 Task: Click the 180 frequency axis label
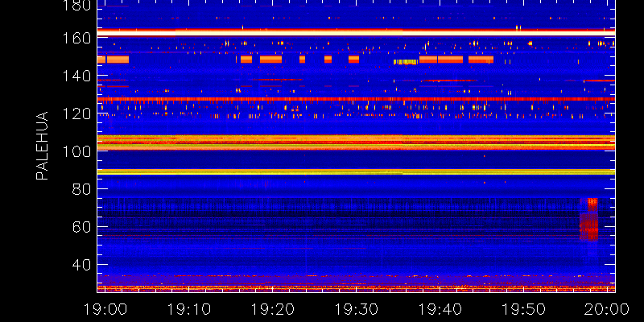click(76, 6)
